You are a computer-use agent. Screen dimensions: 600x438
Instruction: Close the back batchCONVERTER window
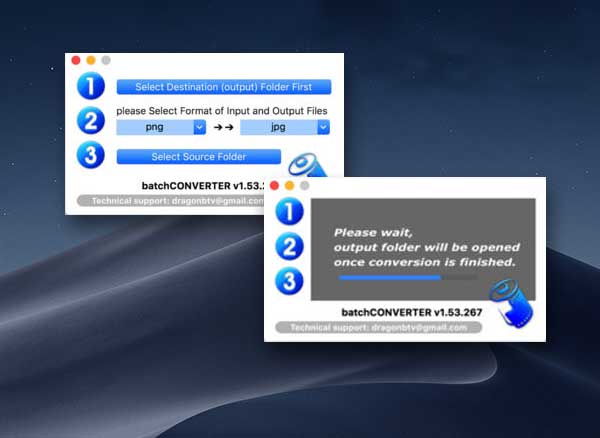76,60
